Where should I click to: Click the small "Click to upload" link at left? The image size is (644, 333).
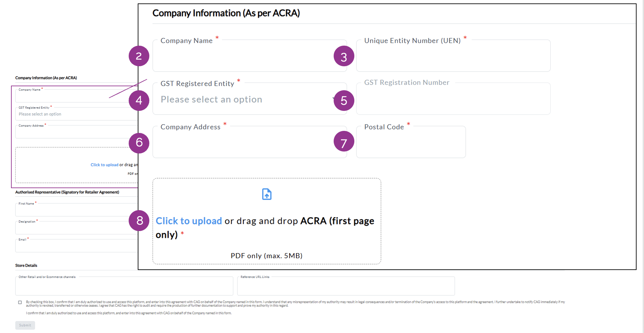(x=104, y=165)
